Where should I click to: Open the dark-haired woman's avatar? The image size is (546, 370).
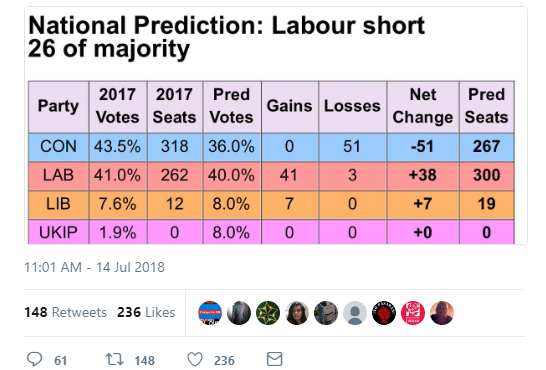[297, 313]
